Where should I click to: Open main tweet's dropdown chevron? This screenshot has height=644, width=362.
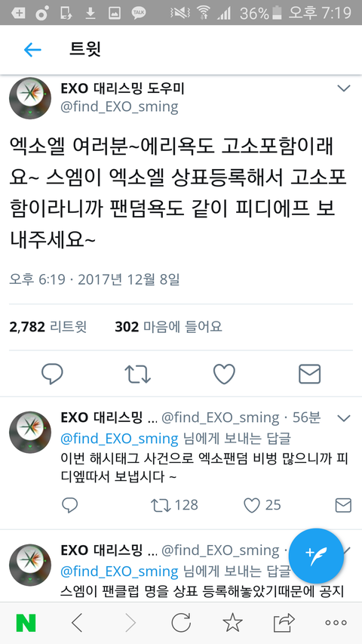[x=344, y=88]
